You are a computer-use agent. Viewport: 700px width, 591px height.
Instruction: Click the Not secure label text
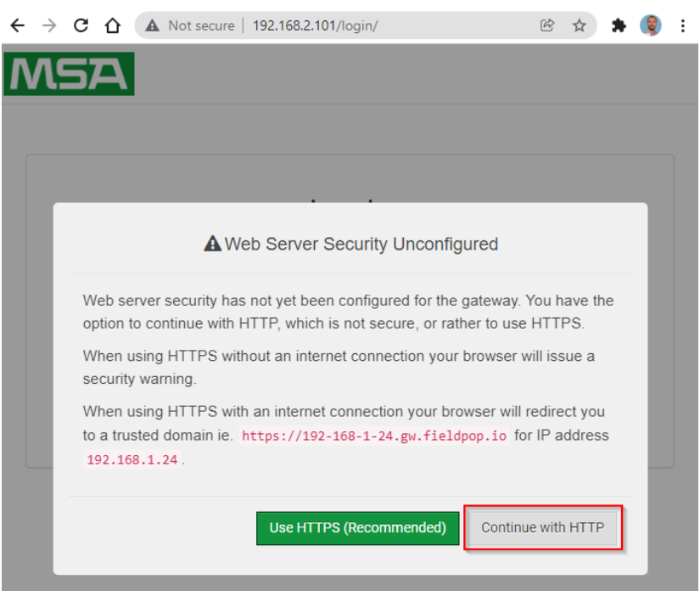pos(201,26)
